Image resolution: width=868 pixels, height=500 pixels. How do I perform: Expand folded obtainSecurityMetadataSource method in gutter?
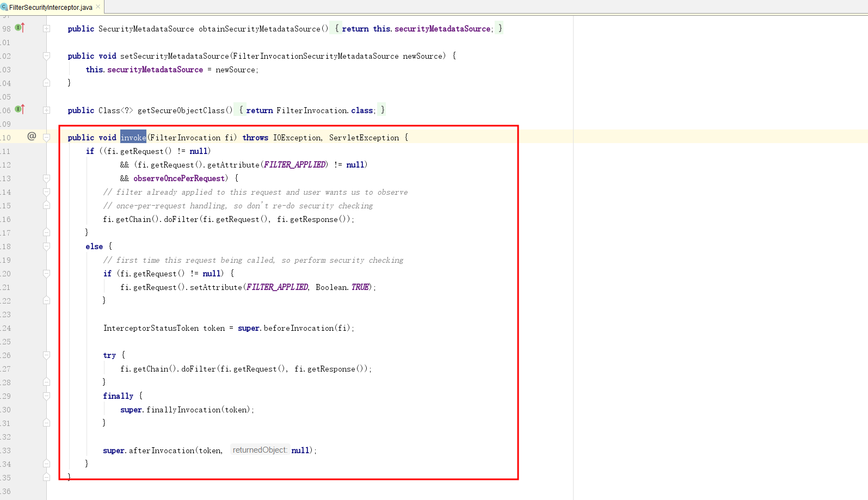[x=47, y=28]
